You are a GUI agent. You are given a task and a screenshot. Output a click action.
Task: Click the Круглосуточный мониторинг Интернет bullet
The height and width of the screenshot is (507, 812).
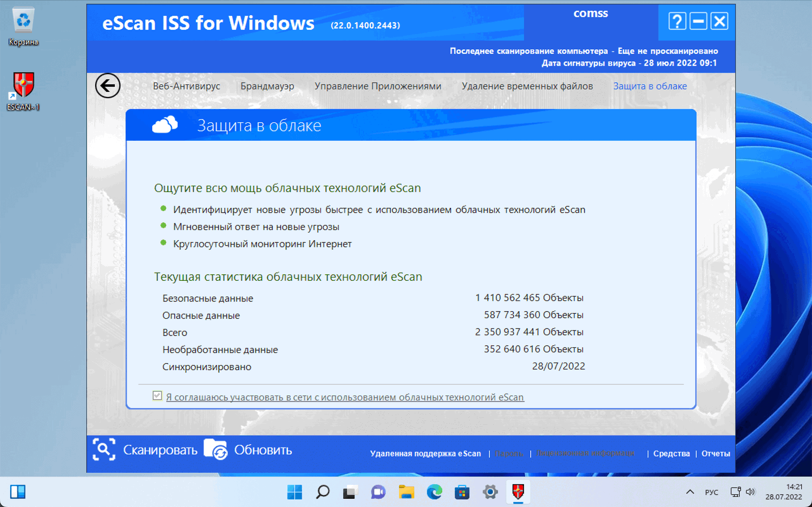[263, 244]
